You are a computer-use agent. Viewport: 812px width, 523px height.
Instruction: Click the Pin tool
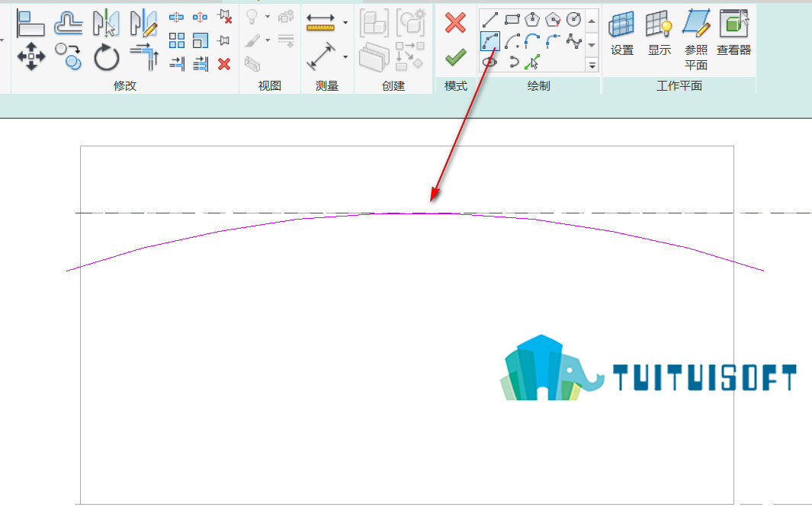pyautogui.click(x=223, y=40)
